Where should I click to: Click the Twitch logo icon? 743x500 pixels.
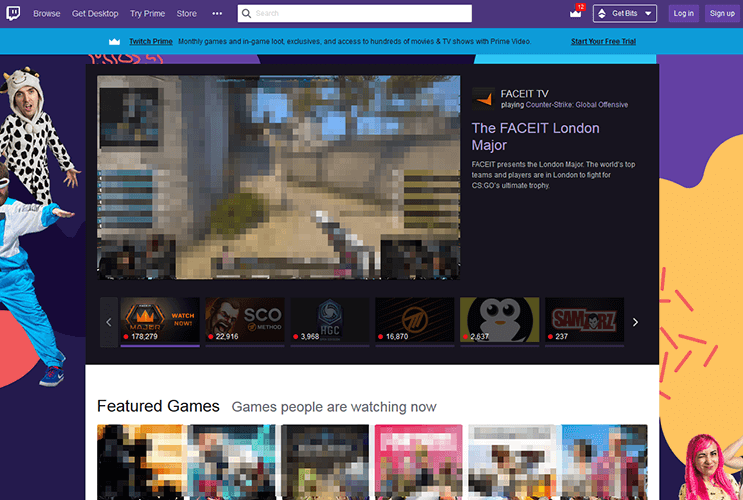(x=13, y=13)
